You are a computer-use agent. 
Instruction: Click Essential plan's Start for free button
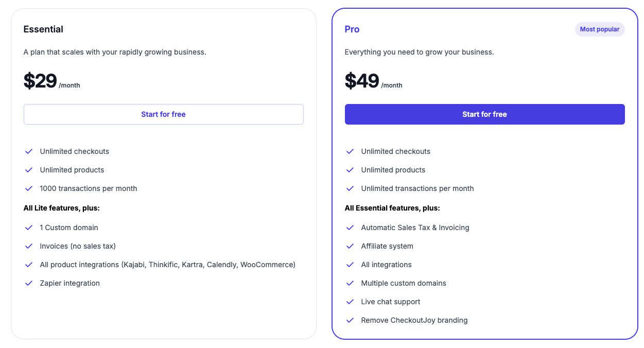point(163,114)
